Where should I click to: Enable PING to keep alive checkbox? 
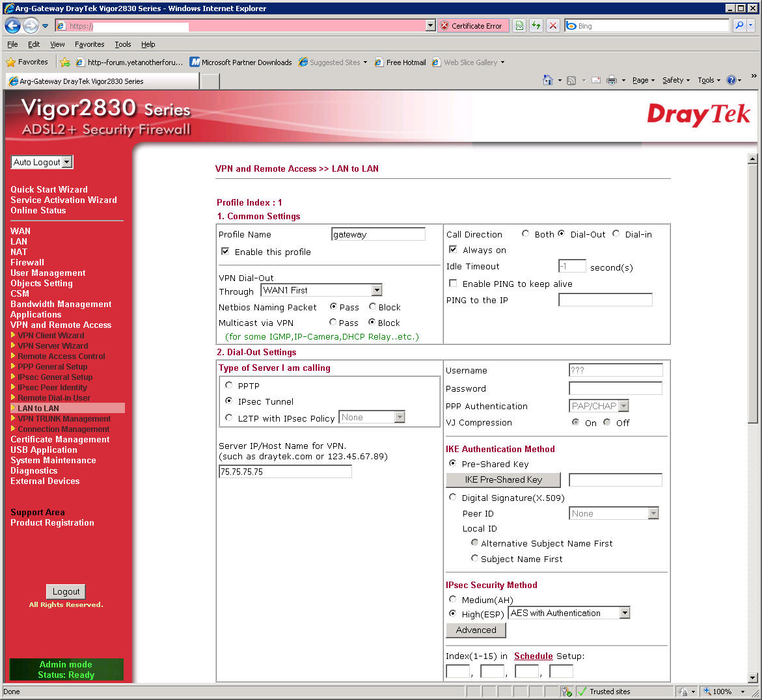click(453, 283)
